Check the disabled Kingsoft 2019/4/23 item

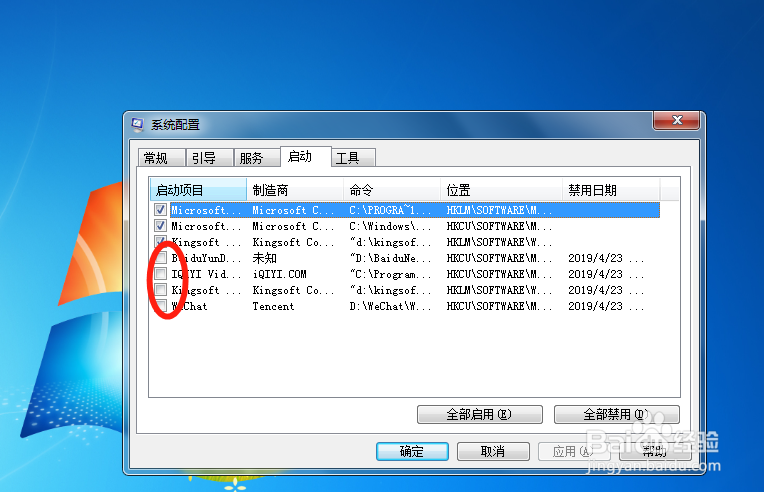click(160, 290)
